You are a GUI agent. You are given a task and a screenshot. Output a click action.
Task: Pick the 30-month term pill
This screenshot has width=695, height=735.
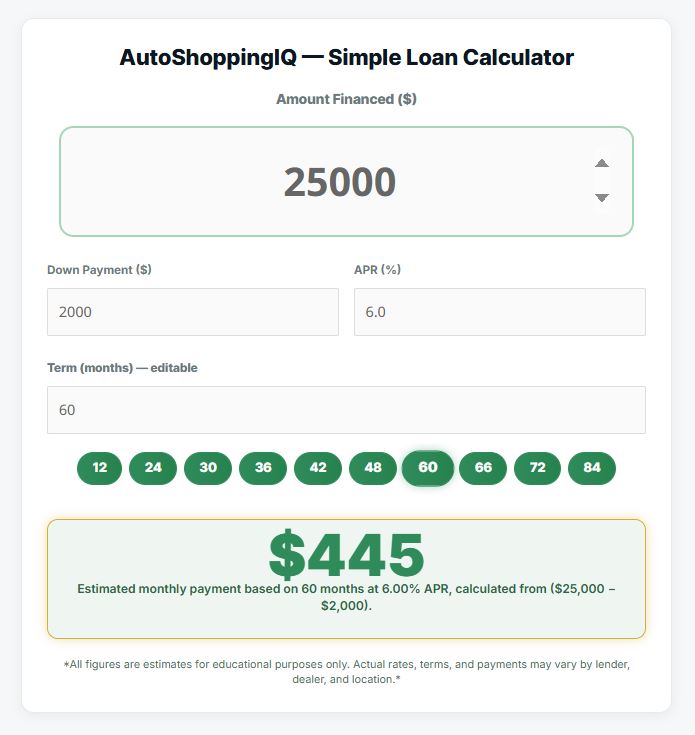click(208, 468)
